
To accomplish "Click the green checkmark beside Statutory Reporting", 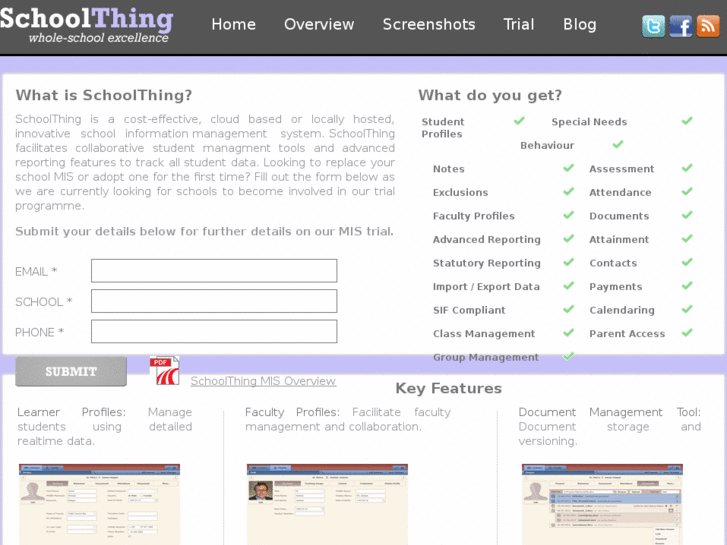I will click(x=568, y=263).
